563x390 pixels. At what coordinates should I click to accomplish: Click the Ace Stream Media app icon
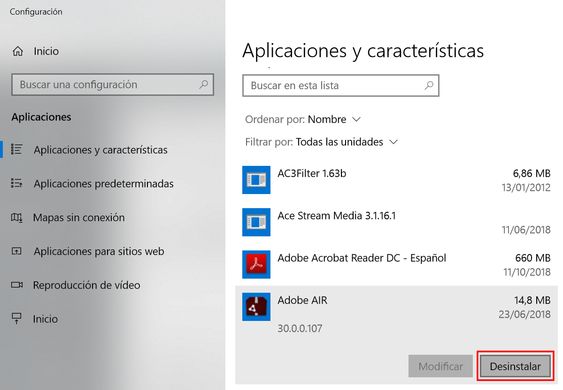click(256, 222)
